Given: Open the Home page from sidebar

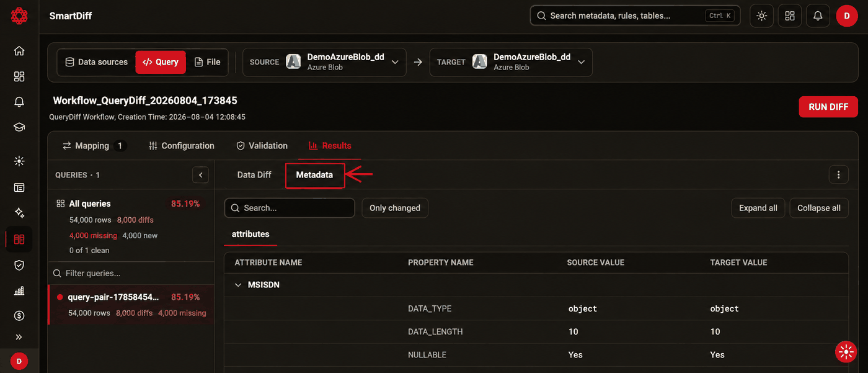Looking at the screenshot, I should click(19, 51).
